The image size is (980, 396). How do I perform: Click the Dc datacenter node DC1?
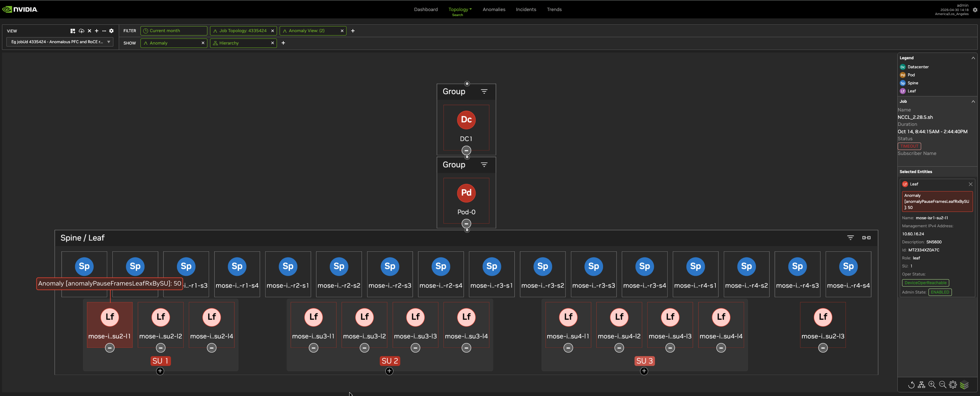click(466, 120)
